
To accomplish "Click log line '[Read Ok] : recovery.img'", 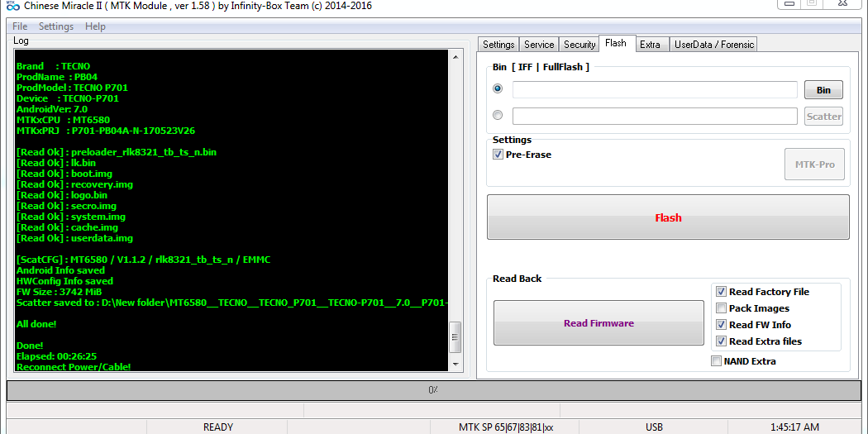I will tap(74, 184).
